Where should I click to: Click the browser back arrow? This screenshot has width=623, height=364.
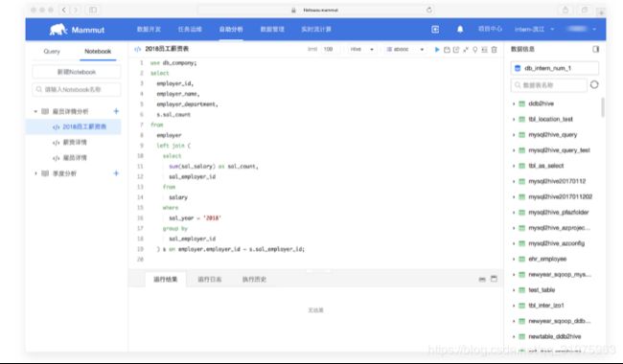tap(64, 10)
